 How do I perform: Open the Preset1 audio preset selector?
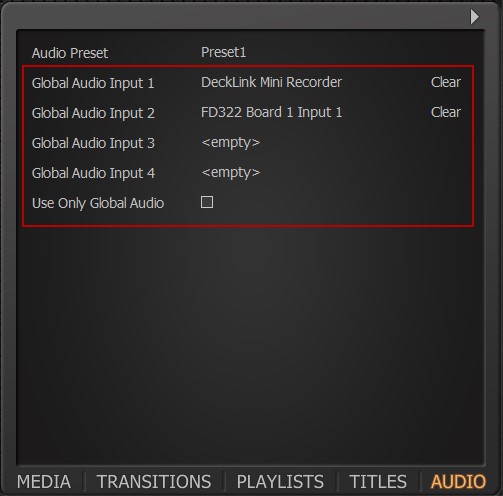[x=224, y=52]
